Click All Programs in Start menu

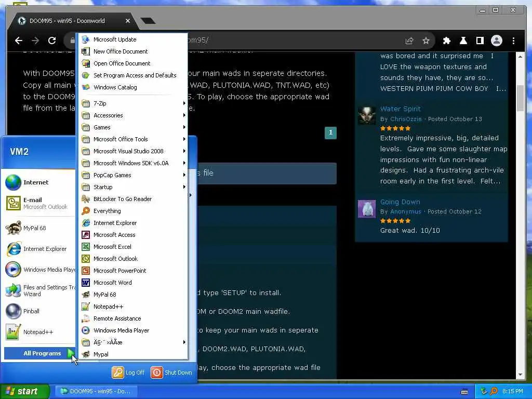click(40, 353)
